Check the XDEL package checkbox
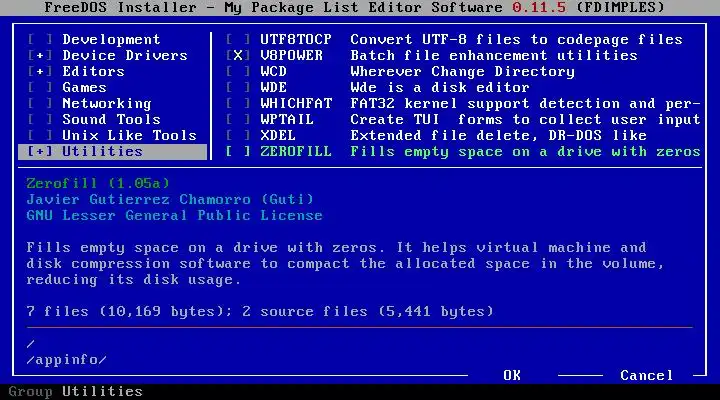The height and width of the screenshot is (400, 720). point(238,135)
